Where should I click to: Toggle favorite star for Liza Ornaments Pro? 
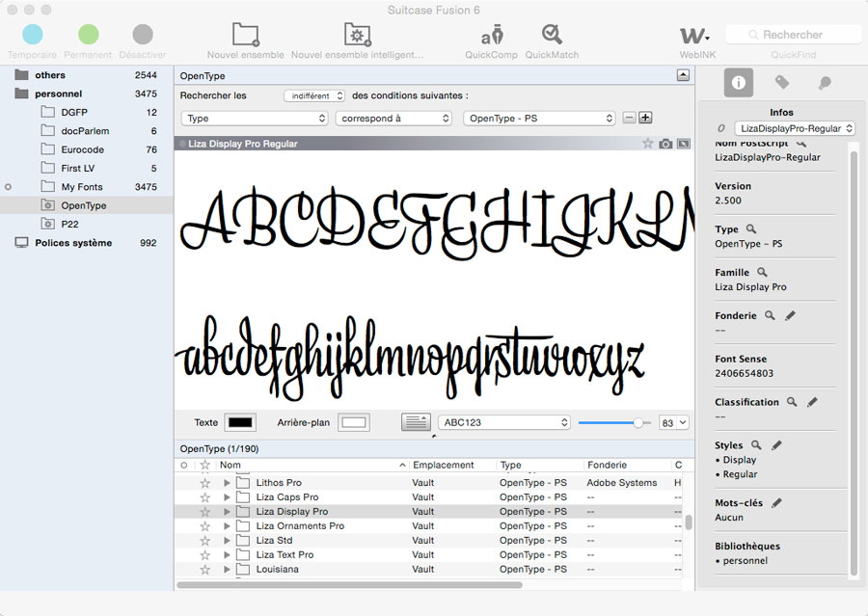tap(204, 525)
